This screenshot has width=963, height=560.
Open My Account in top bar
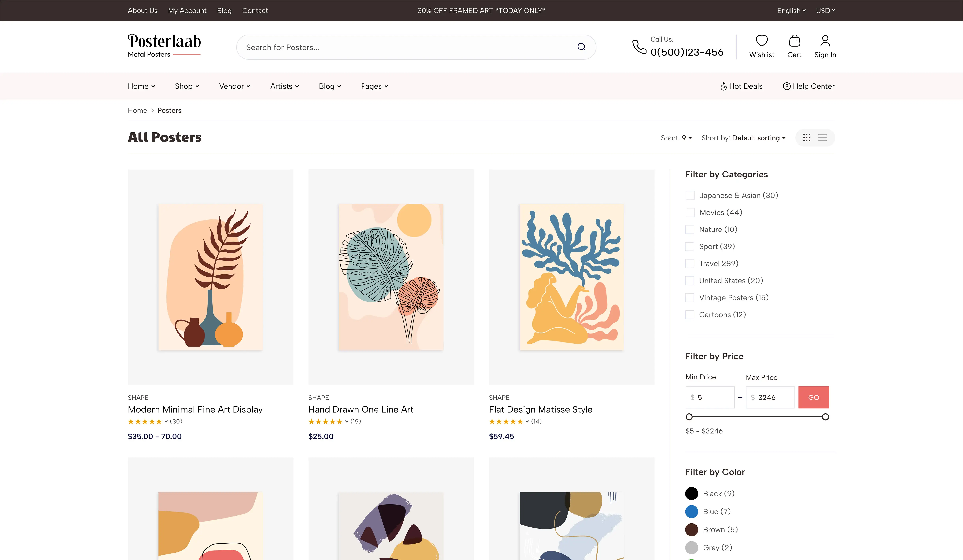[187, 11]
